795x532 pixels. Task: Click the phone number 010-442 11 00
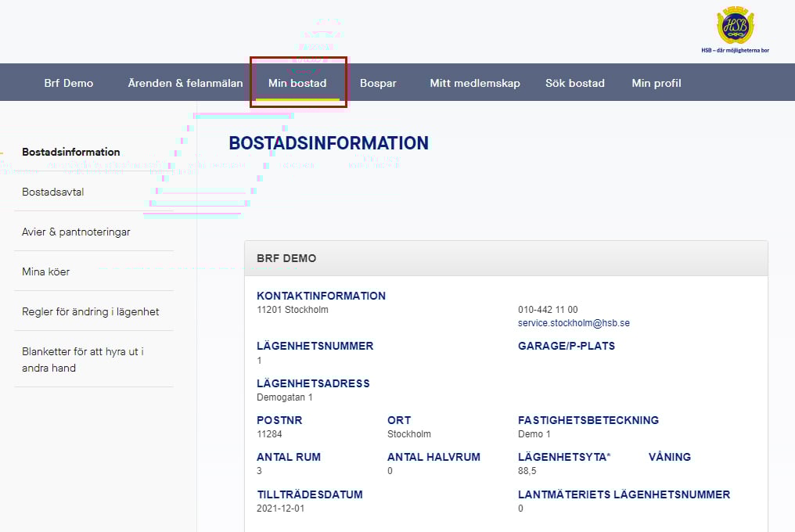tap(548, 310)
